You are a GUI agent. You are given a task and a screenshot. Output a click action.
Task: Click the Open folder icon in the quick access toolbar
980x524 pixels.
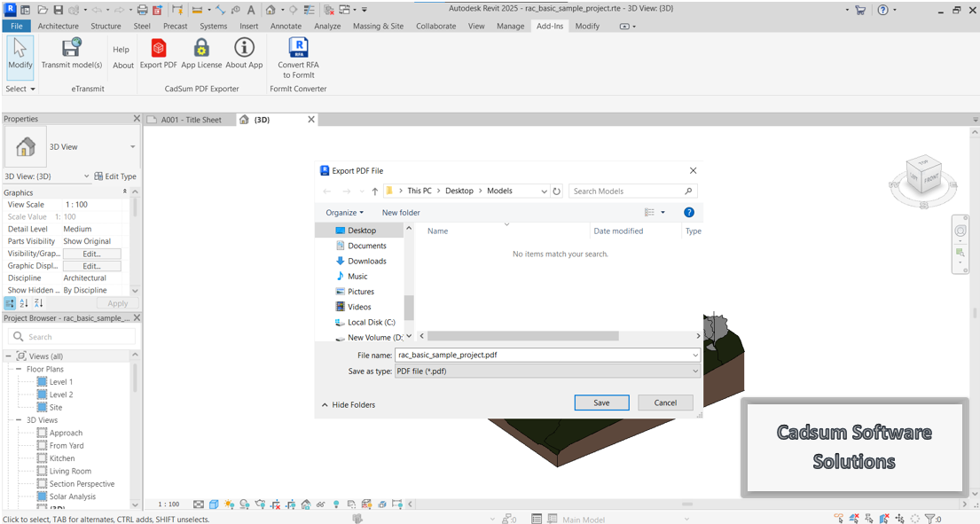43,10
